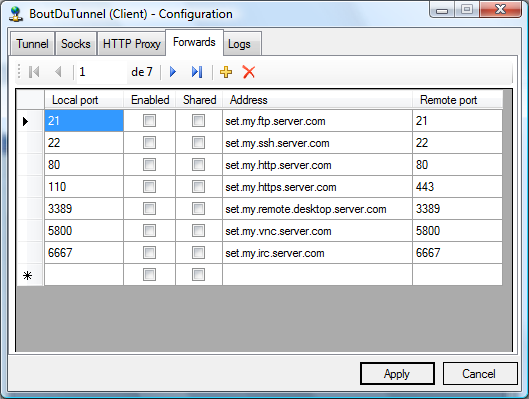Jump to last record arrow
529x399 pixels.
[x=197, y=72]
